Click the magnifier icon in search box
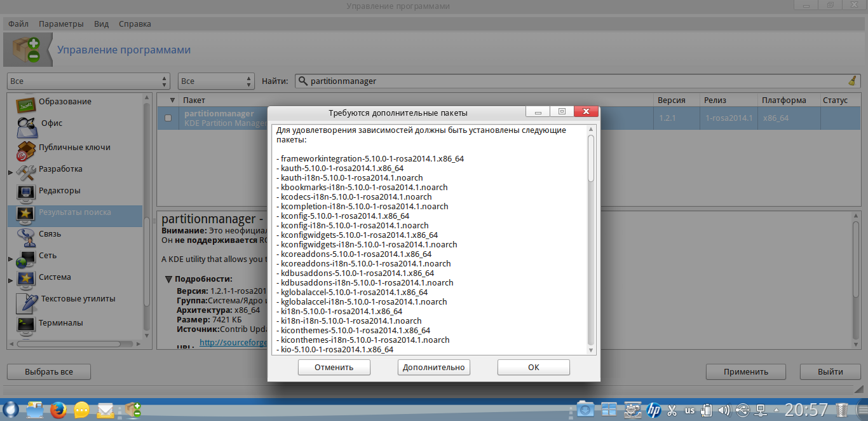The width and height of the screenshot is (868, 421). (x=303, y=81)
